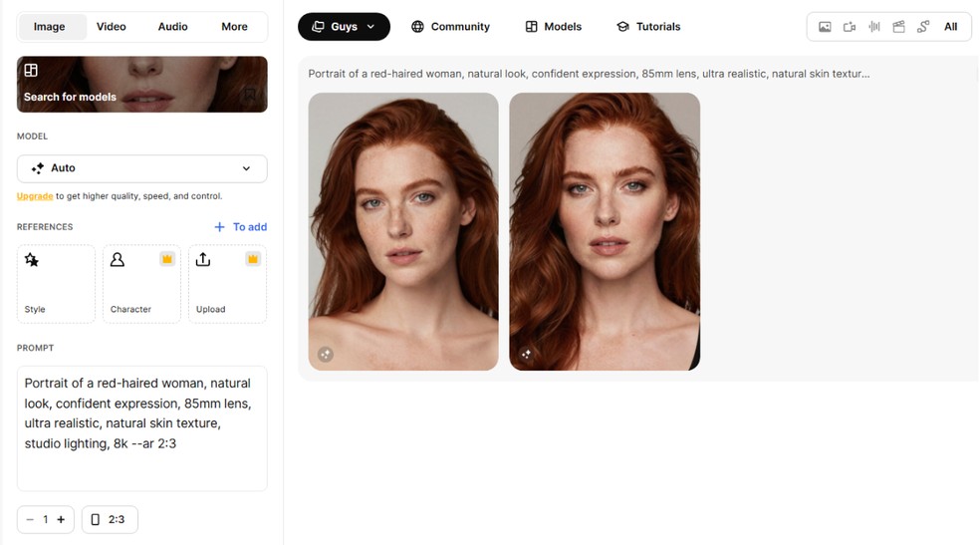Add a Style reference

[56, 284]
